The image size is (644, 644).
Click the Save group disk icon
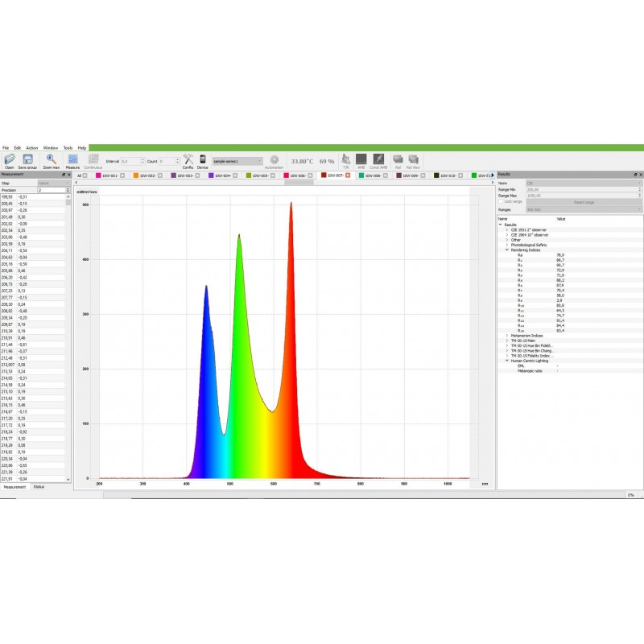[x=27, y=159]
